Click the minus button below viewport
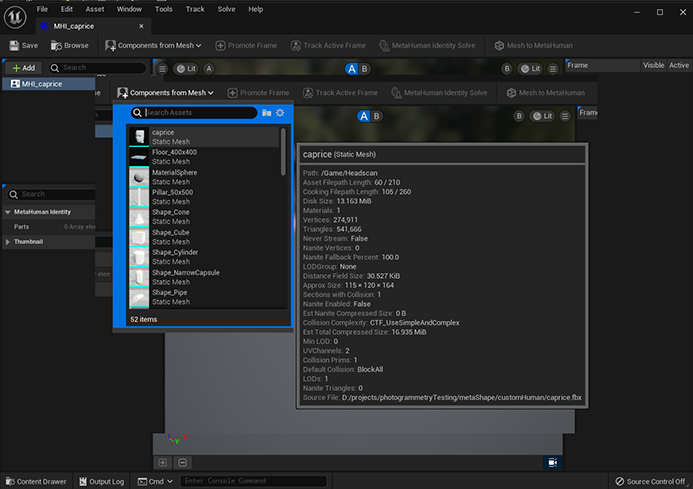Viewport: 693px width, 489px height. pyautogui.click(x=182, y=462)
